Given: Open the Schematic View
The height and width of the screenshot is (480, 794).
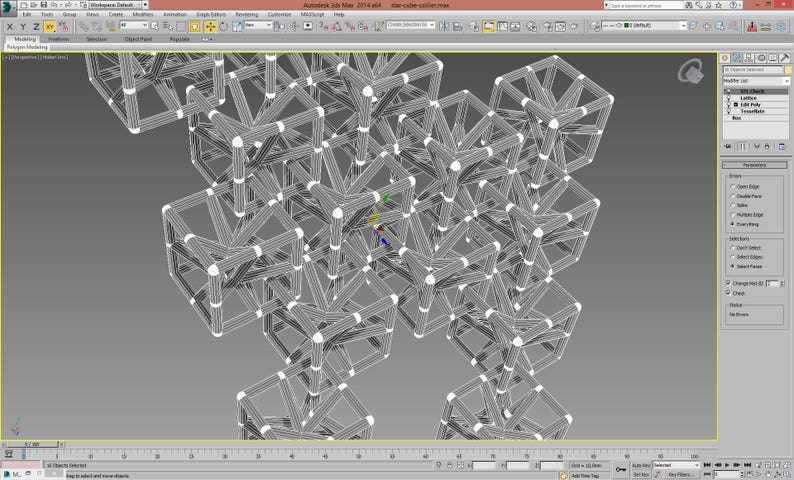Looking at the screenshot, I should click(515, 26).
